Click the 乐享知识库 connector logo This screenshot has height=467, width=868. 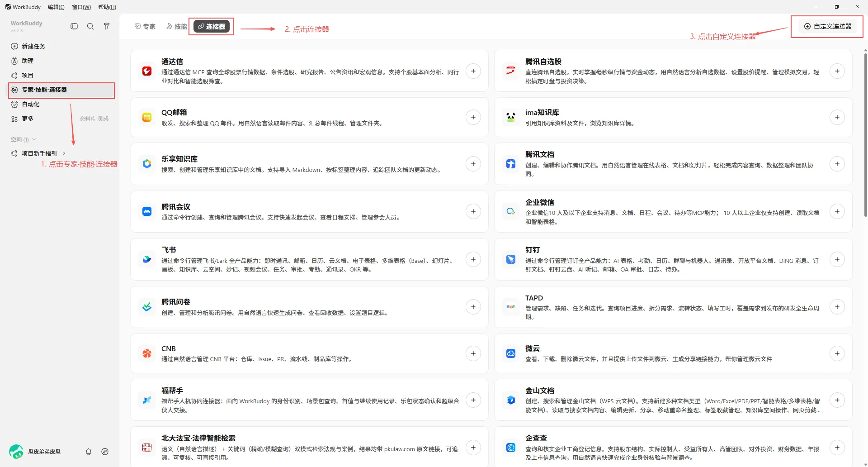(147, 164)
